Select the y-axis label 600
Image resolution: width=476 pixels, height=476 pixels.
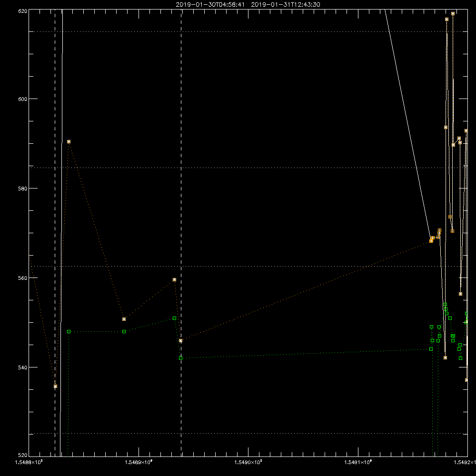pyautogui.click(x=23, y=99)
